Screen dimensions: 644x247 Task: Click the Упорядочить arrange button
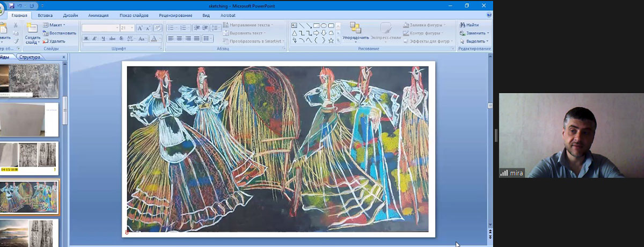355,32
